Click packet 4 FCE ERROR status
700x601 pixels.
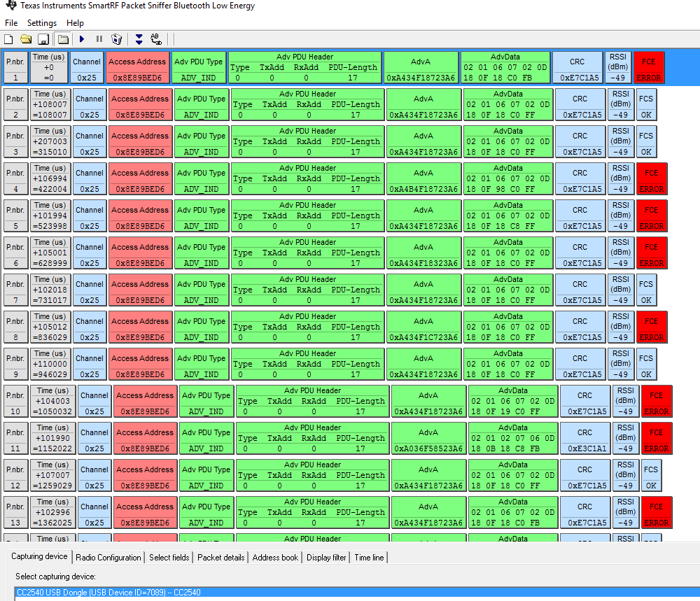(x=651, y=178)
